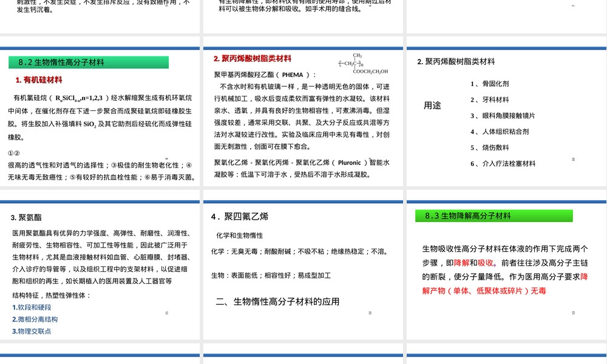
Task: Click the PHEMA chemical structure diagram
Action: pos(363,64)
